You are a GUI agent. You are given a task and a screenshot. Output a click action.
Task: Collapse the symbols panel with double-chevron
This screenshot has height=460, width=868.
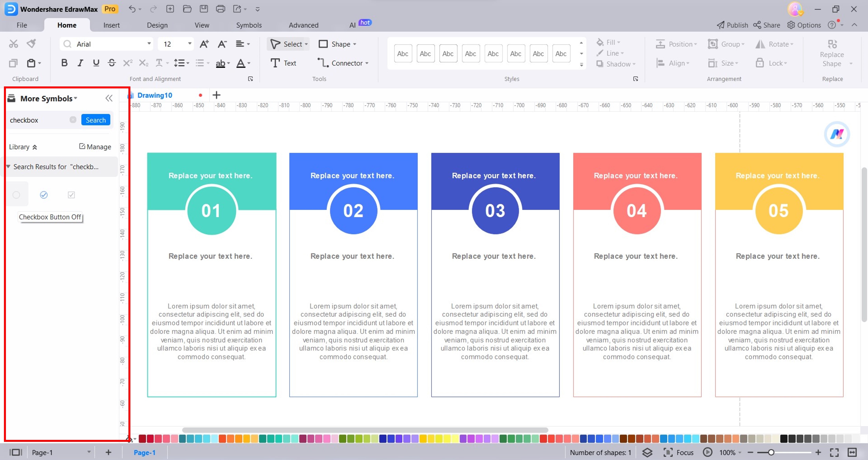click(x=108, y=98)
